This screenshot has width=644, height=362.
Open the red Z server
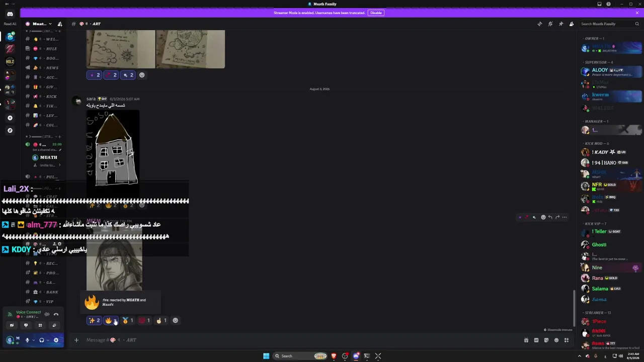pos(10,49)
